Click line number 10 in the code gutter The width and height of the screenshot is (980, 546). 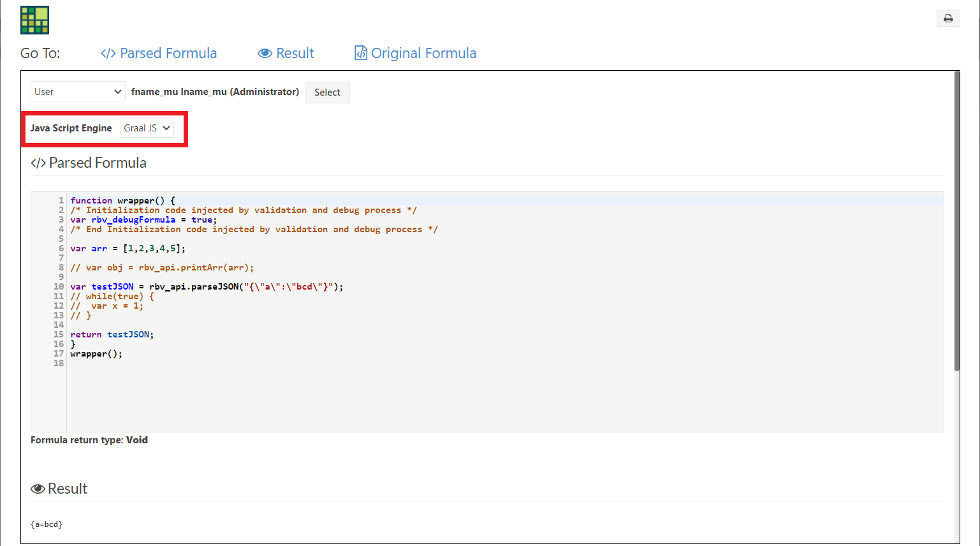(58, 286)
